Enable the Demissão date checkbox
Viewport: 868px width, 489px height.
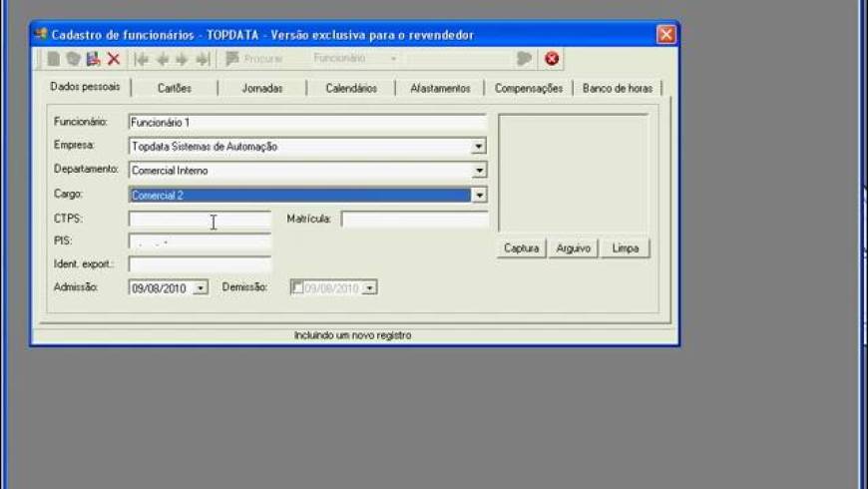(x=297, y=287)
